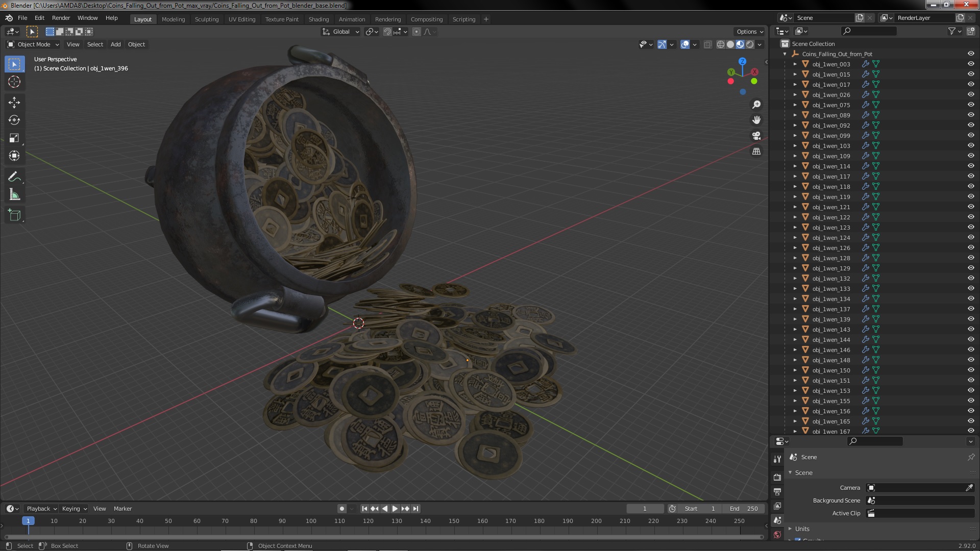The height and width of the screenshot is (551, 980).
Task: Click the current frame number field
Action: [x=645, y=509]
